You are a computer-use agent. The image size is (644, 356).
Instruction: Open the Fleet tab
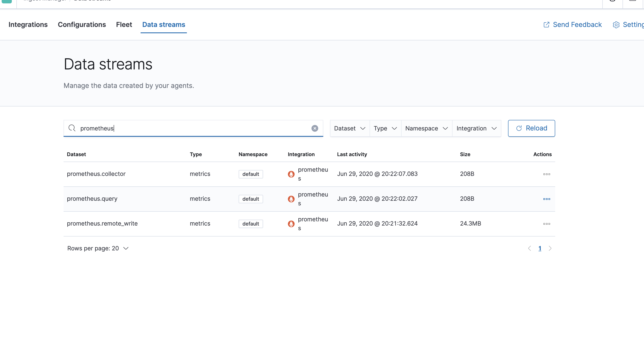[x=124, y=24]
